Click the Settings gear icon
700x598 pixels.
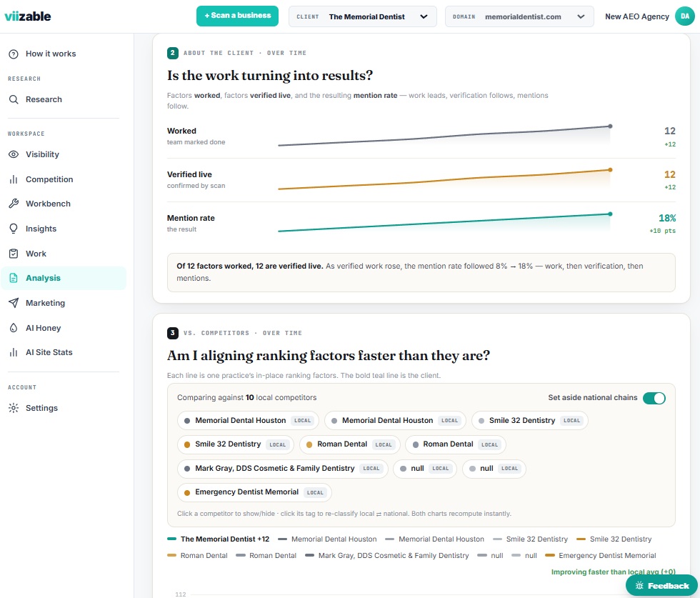(x=14, y=408)
